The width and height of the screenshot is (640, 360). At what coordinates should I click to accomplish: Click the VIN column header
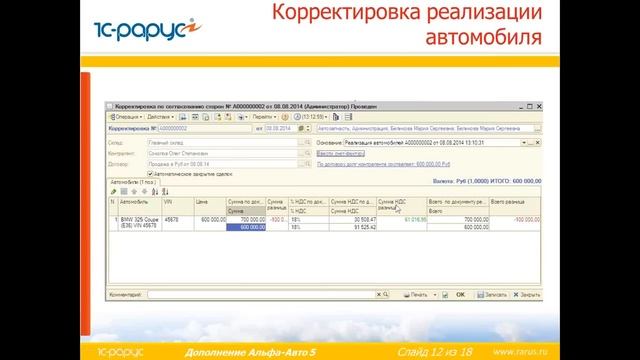(x=178, y=207)
